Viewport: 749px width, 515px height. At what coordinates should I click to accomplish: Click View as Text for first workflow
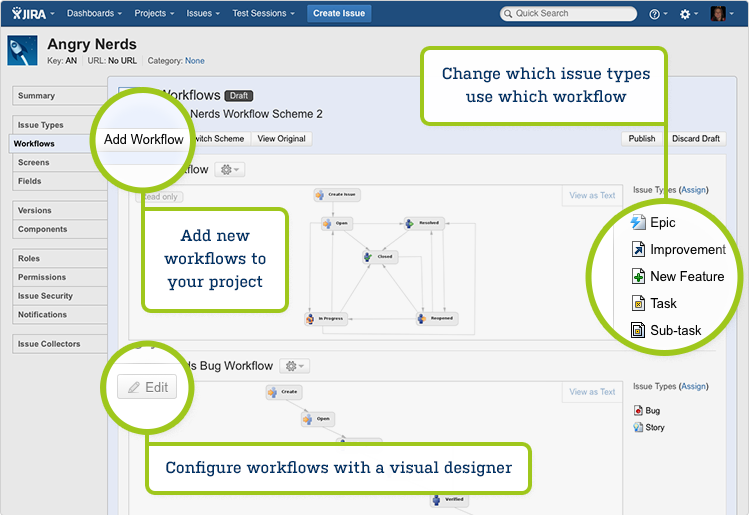pyautogui.click(x=592, y=195)
